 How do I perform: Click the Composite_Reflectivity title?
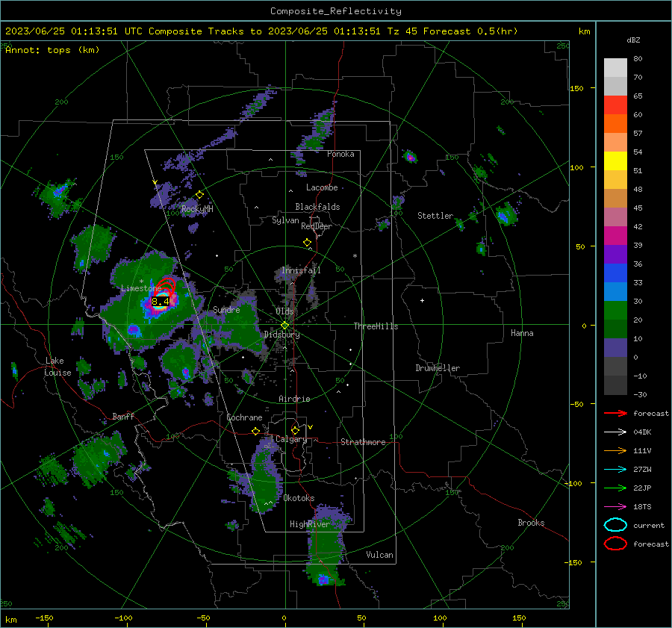[x=335, y=11]
